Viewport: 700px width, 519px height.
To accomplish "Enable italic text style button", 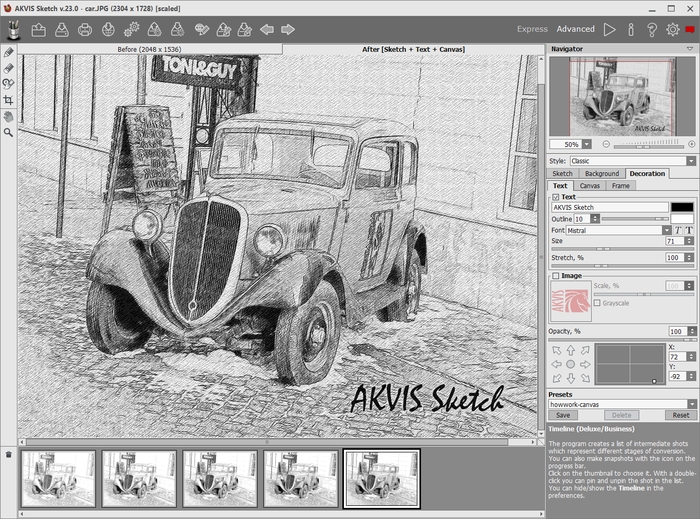I will tap(678, 230).
